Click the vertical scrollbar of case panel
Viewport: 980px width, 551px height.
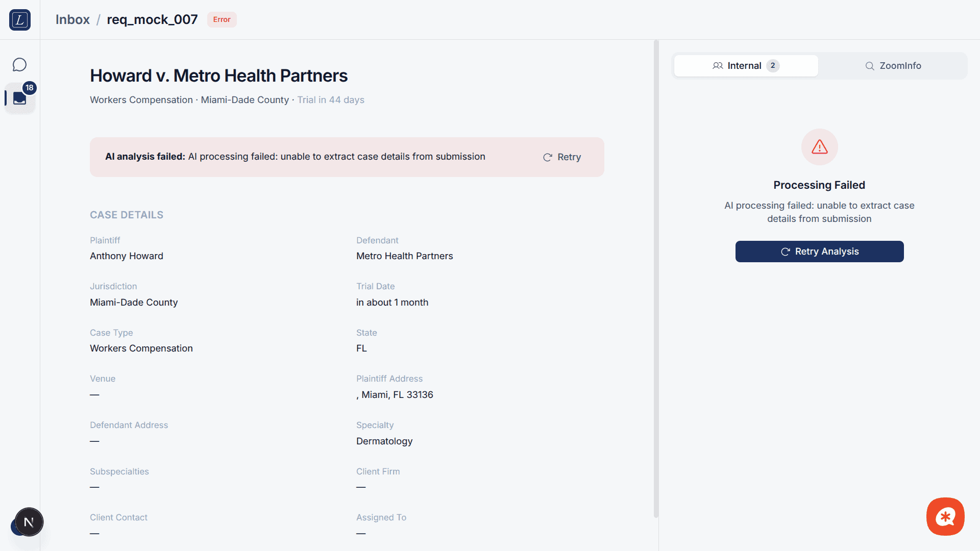(x=656, y=278)
